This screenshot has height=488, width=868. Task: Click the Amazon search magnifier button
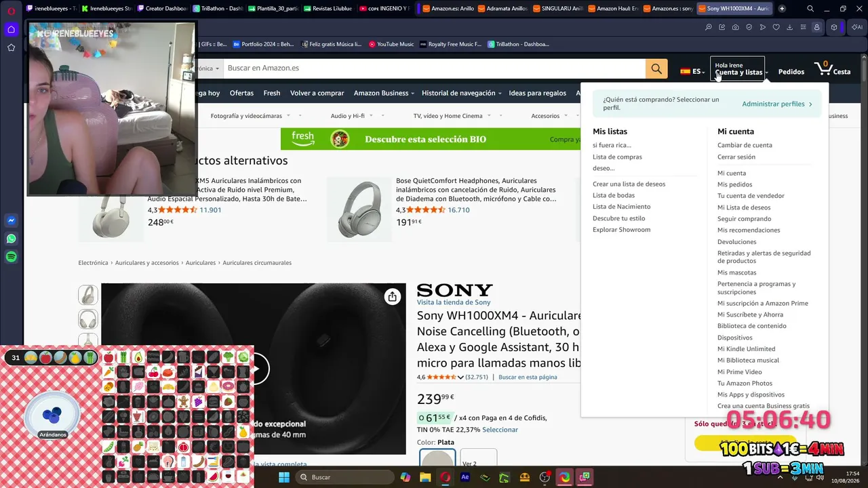pos(656,68)
